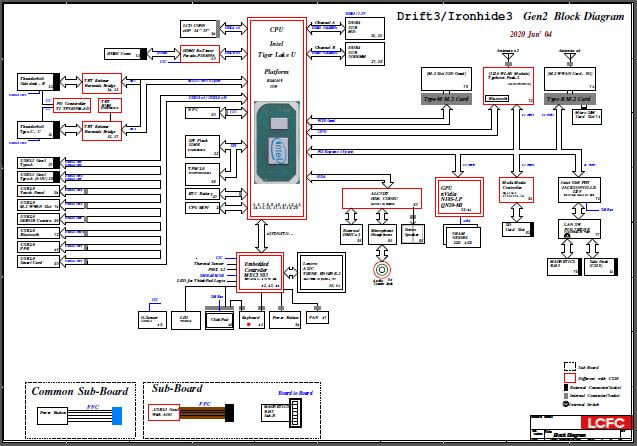
Task: Click the antenna symbol above the WWAN card
Action: (568, 57)
